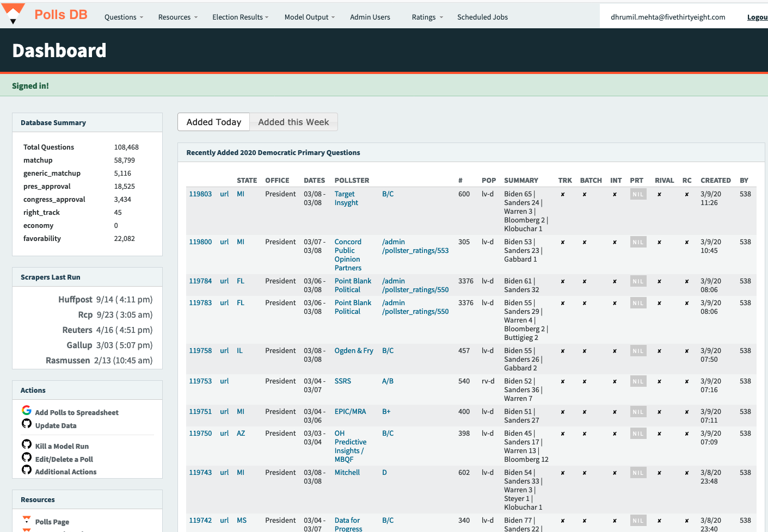Open Data for Progress pollster link
768x532 pixels.
pyautogui.click(x=348, y=525)
